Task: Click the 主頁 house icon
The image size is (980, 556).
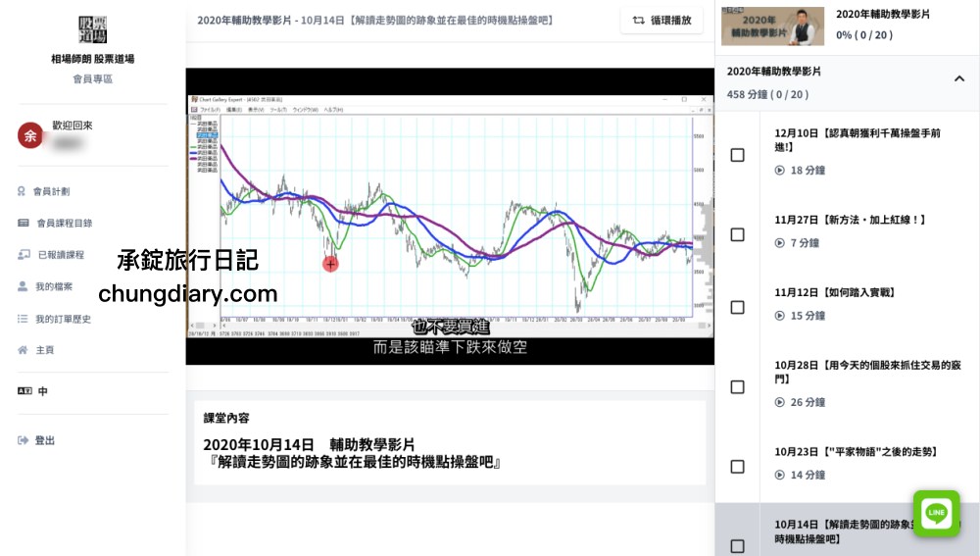Action: [23, 350]
